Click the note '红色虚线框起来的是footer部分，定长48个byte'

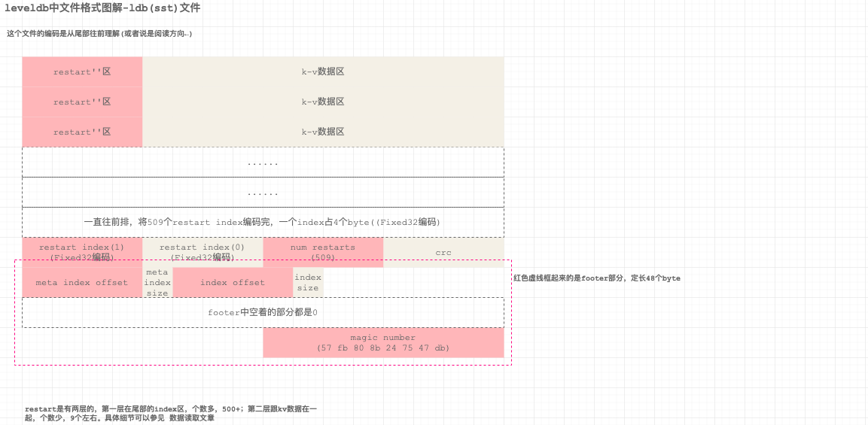(597, 278)
